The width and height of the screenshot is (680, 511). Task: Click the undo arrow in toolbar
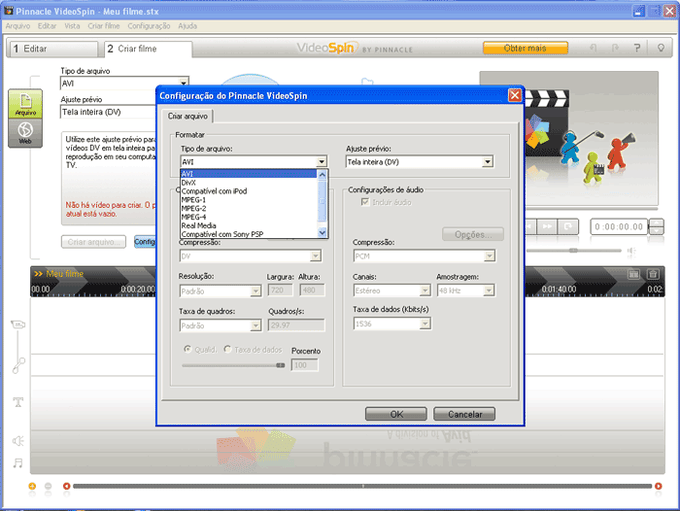[594, 48]
